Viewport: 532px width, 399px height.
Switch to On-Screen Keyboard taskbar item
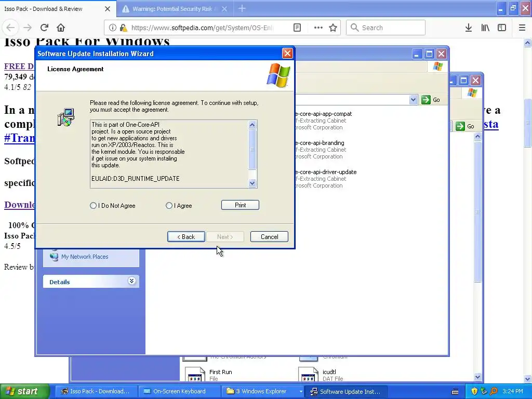pos(179,391)
